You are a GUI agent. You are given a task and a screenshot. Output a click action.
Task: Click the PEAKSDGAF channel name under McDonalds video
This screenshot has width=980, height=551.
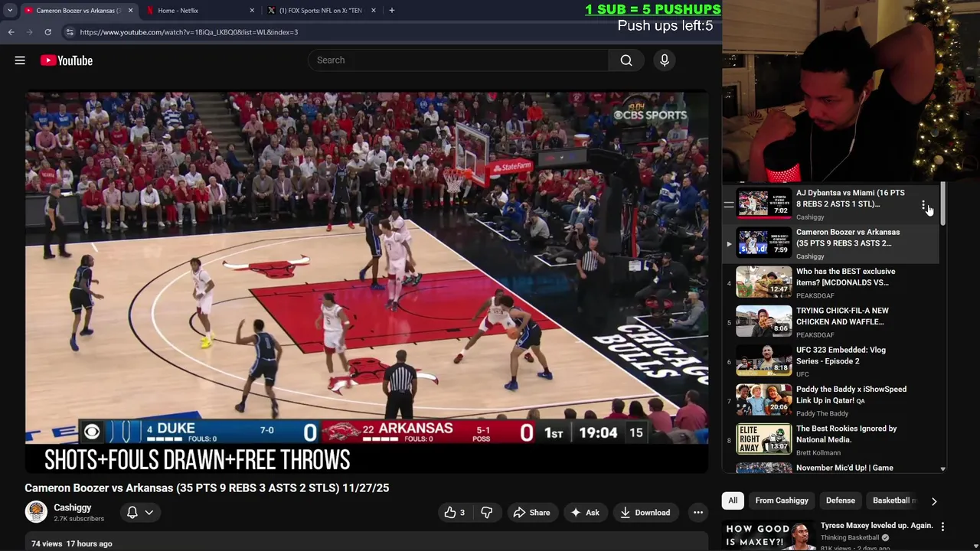pyautogui.click(x=815, y=295)
